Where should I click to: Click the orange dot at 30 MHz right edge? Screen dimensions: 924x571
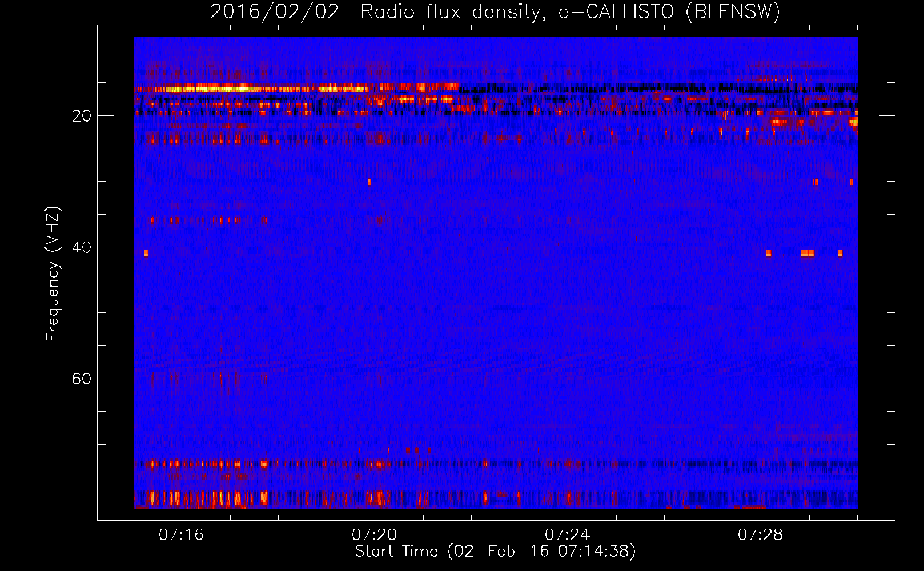851,182
